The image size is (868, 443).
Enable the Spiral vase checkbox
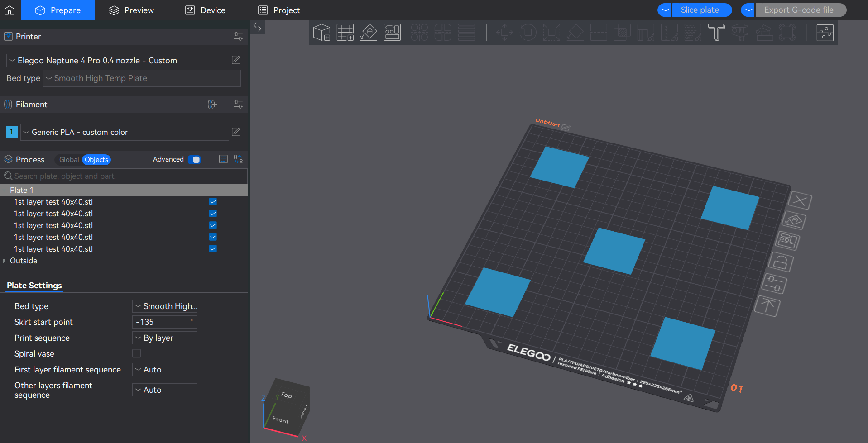coord(136,353)
